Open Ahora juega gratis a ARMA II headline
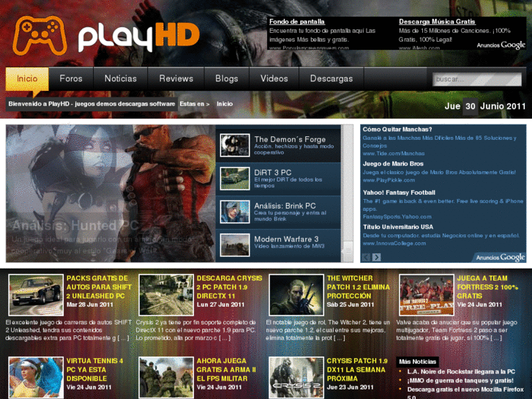 226,370
